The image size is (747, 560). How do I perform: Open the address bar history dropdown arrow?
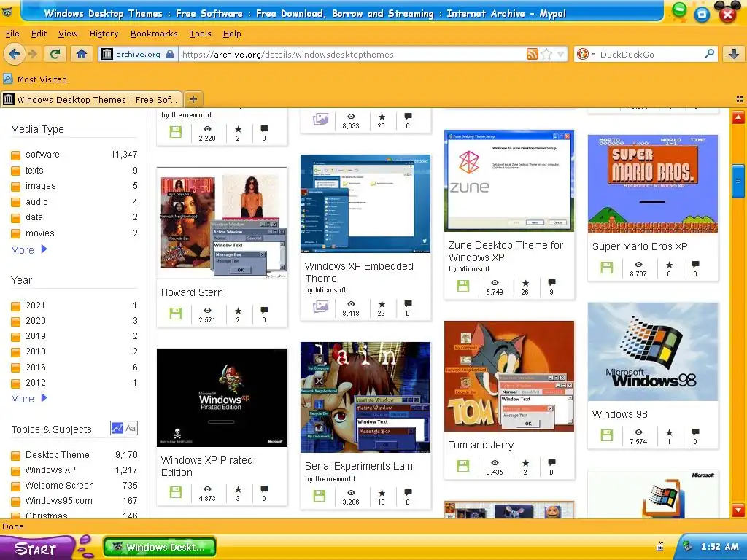(x=561, y=54)
